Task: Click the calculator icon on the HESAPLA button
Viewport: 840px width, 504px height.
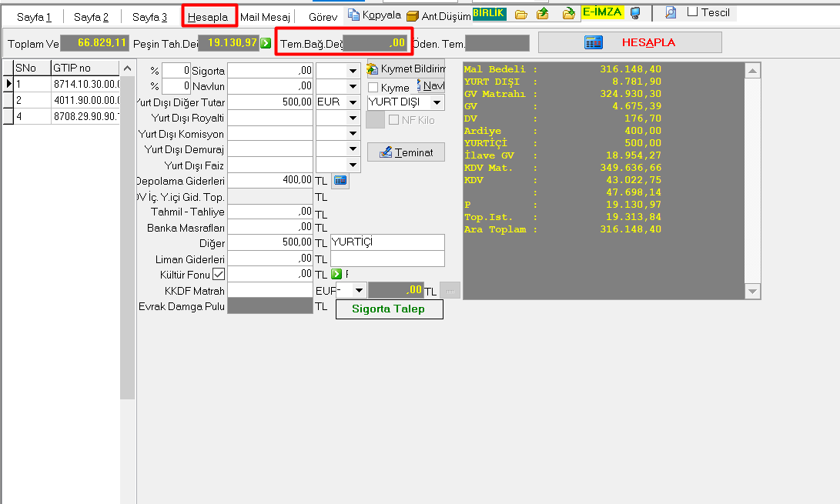Action: click(594, 42)
